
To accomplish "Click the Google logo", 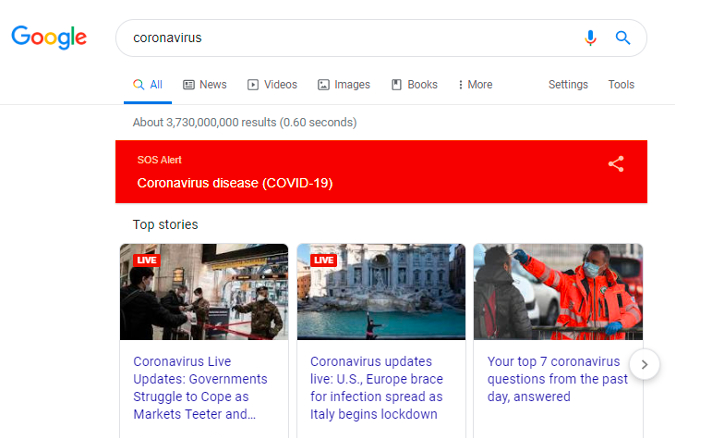I will tap(49, 37).
